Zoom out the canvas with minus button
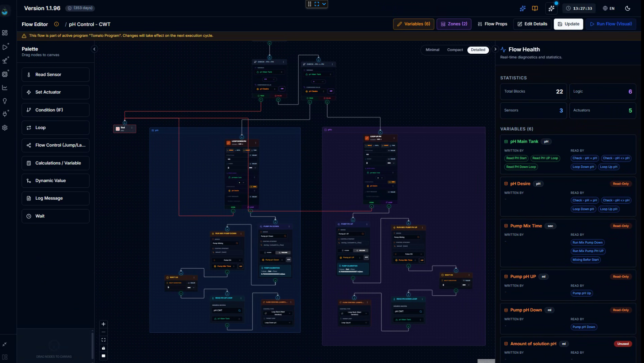Image resolution: width=644 pixels, height=363 pixels. click(103, 332)
